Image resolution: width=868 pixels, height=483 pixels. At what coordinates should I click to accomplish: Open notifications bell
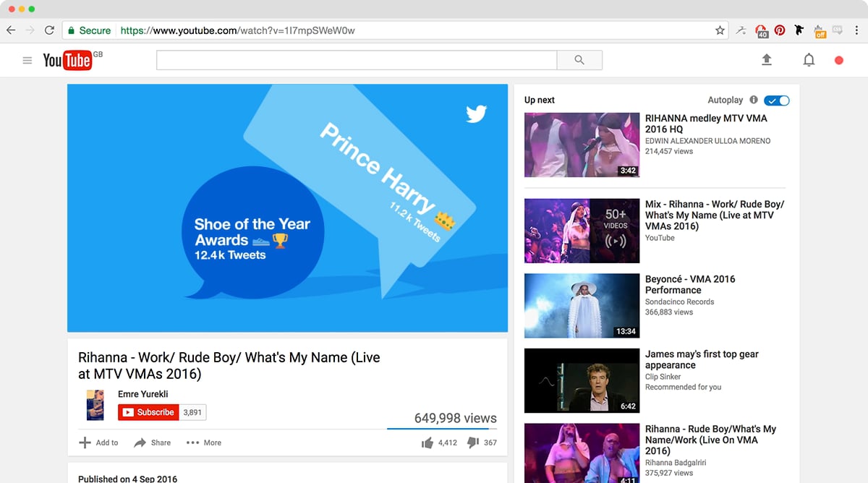tap(809, 60)
